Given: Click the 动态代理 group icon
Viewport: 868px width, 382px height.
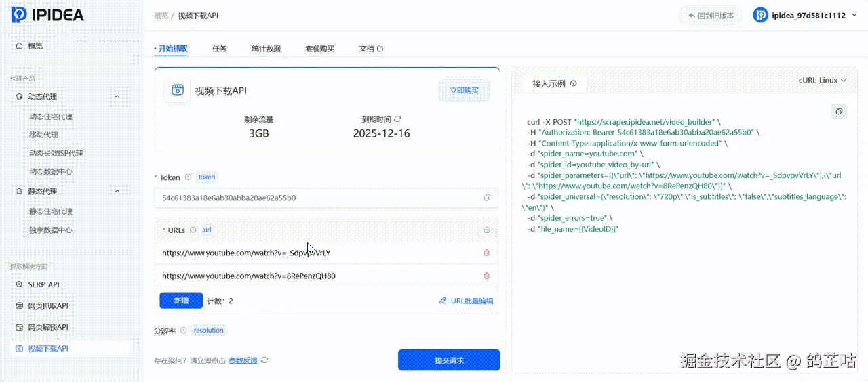Looking at the screenshot, I should (20, 97).
